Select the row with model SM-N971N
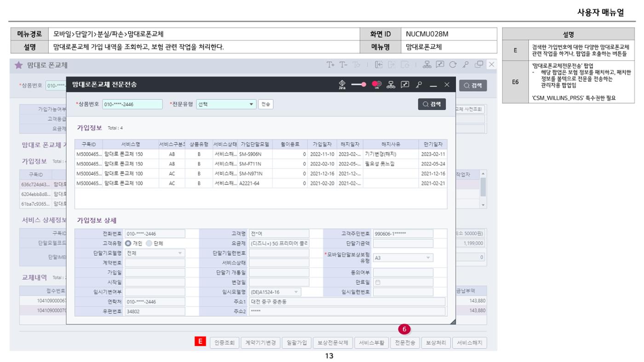Viewport: 644px width, 362px height. tap(260, 174)
